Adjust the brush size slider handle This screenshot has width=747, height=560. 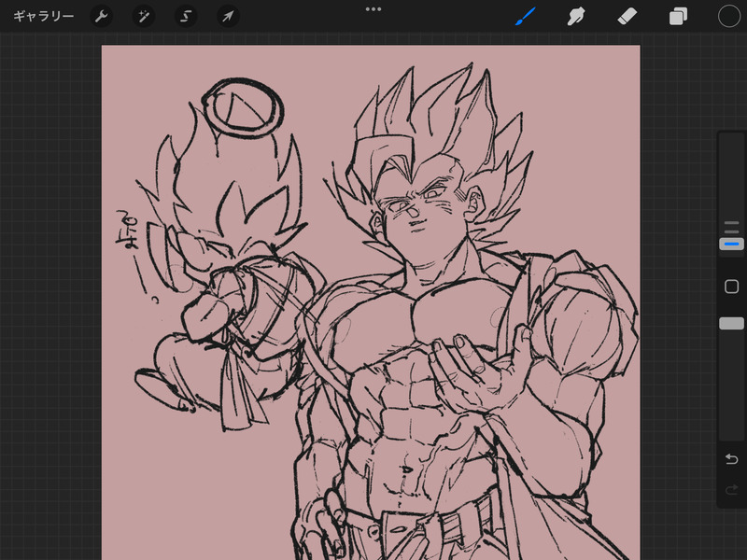tap(731, 244)
